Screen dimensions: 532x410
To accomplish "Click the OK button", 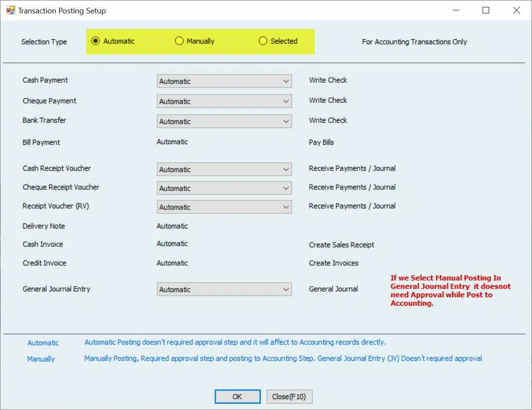I will point(237,397).
